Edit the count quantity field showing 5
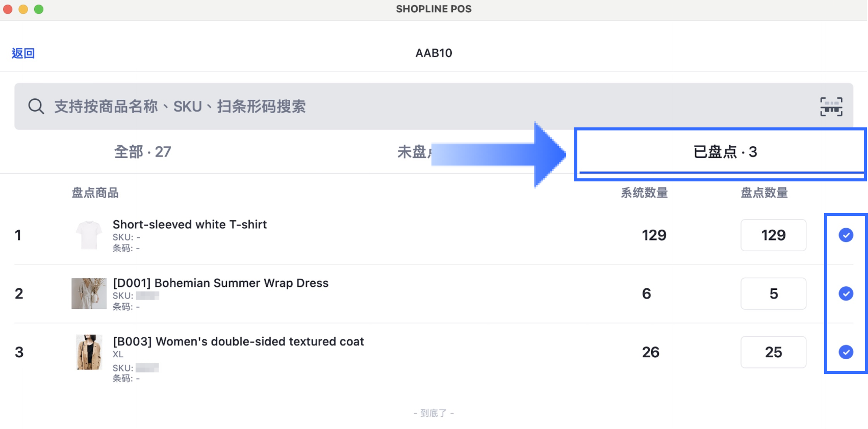 773,293
